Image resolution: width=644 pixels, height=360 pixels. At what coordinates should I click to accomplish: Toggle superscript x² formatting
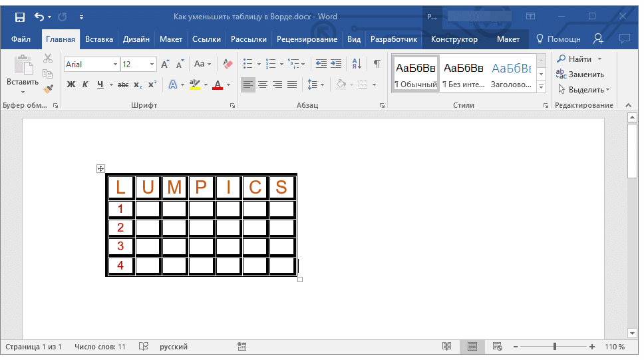[x=152, y=85]
